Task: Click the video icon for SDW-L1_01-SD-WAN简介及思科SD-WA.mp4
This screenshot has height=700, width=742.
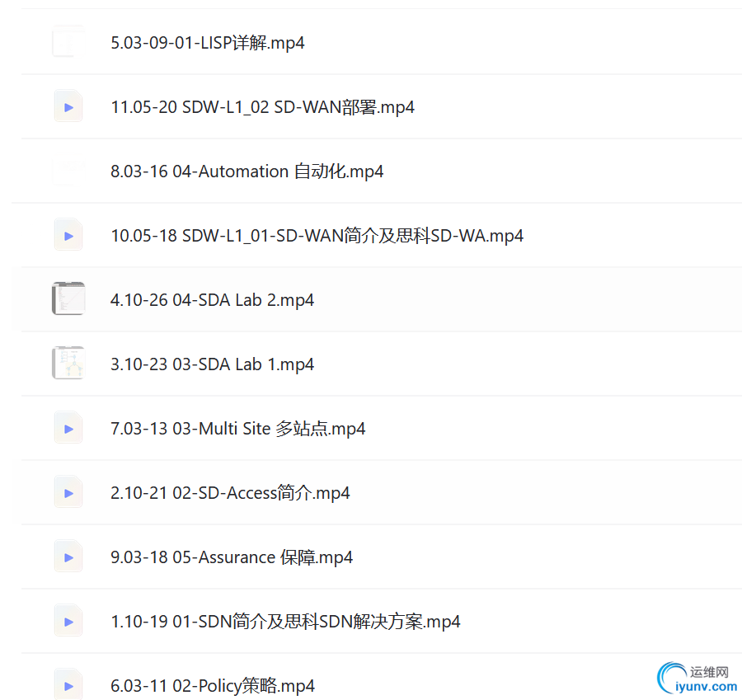Action: (68, 235)
